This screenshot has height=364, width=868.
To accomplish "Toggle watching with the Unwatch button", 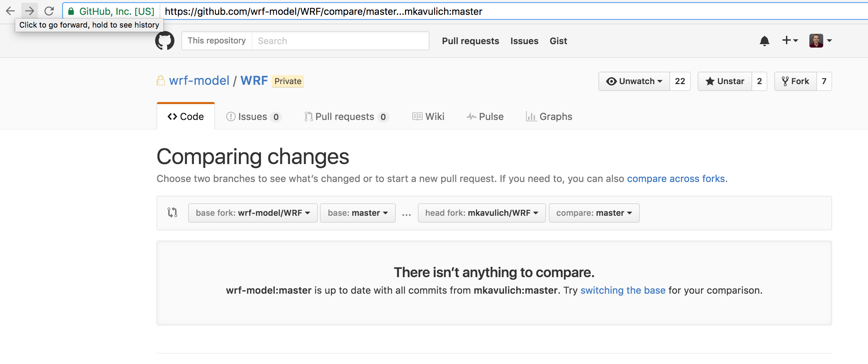I will coord(634,81).
